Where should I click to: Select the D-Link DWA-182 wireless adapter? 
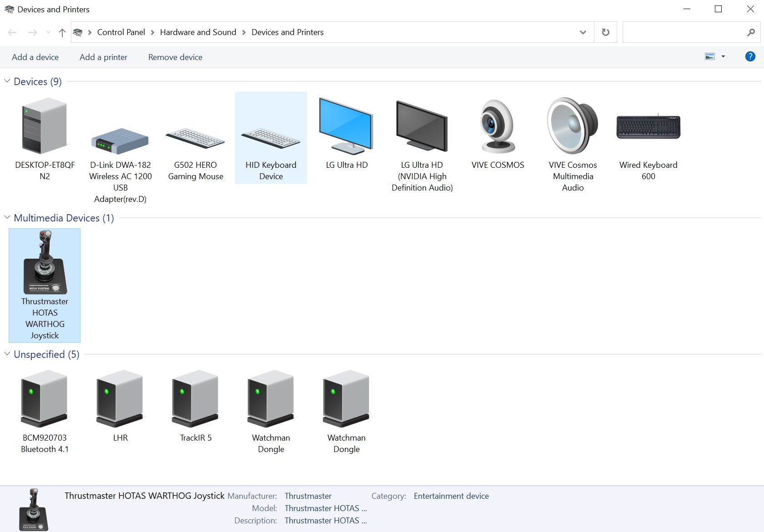point(120,149)
